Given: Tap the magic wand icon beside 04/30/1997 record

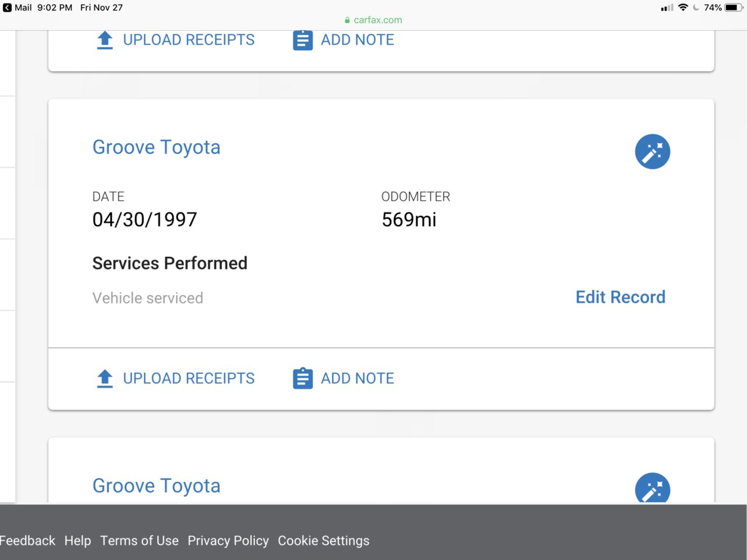Looking at the screenshot, I should (x=652, y=152).
